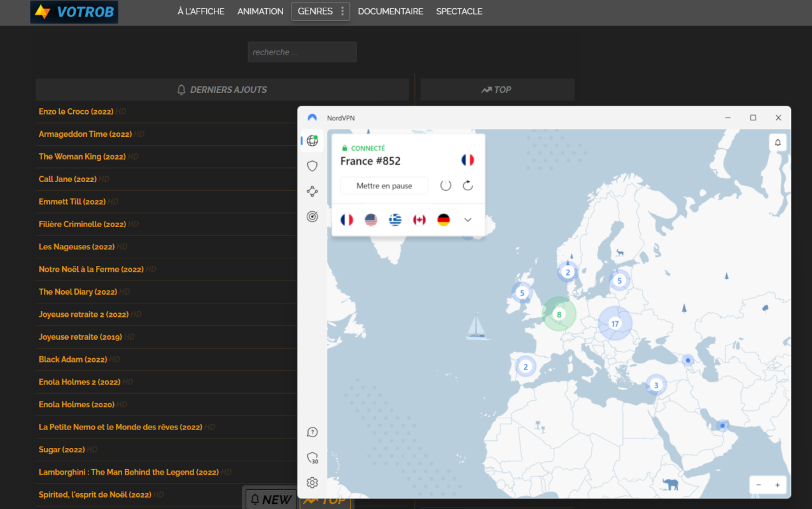
Task: Open the Call Jane (2022) link
Action: 67,179
